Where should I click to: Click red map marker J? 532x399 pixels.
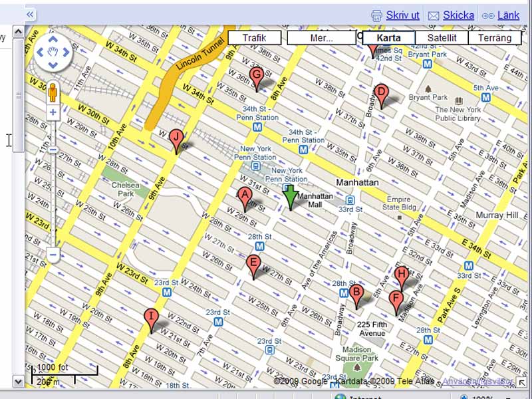coord(176,139)
